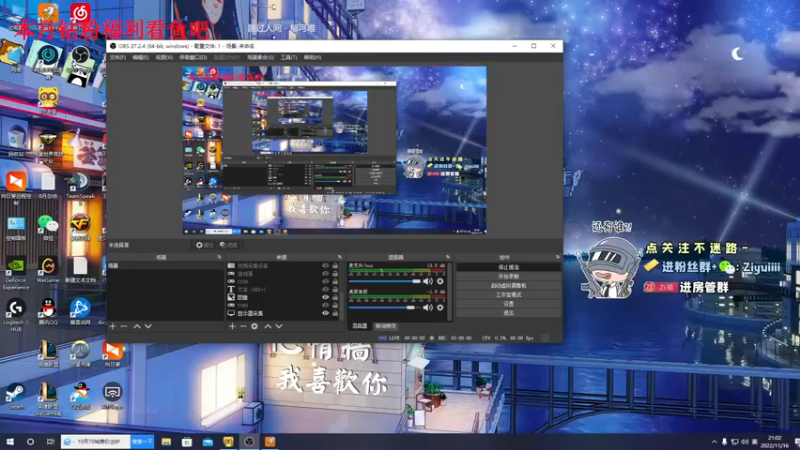Toggle visibility of the game capture source
The height and width of the screenshot is (450, 800).
click(x=326, y=273)
